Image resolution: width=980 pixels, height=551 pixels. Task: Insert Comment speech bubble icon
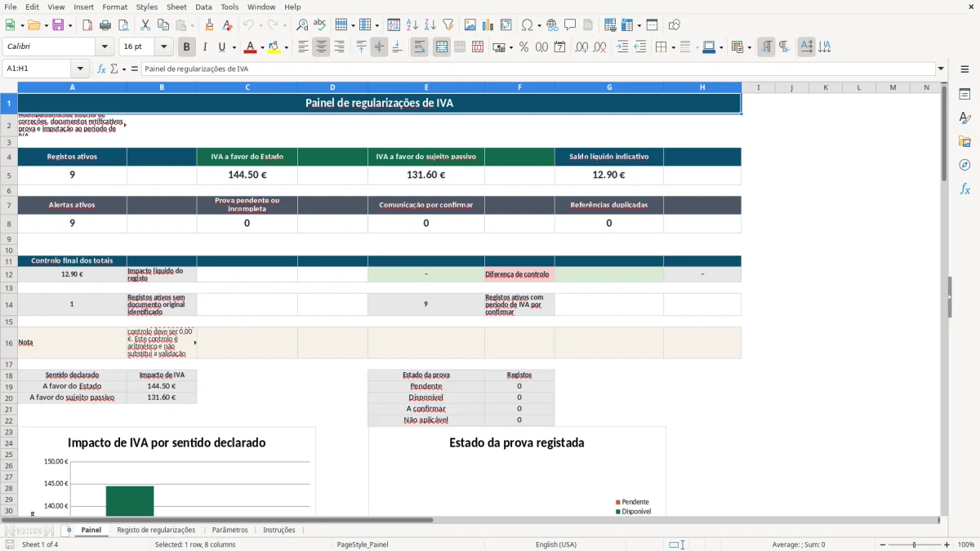coord(570,25)
